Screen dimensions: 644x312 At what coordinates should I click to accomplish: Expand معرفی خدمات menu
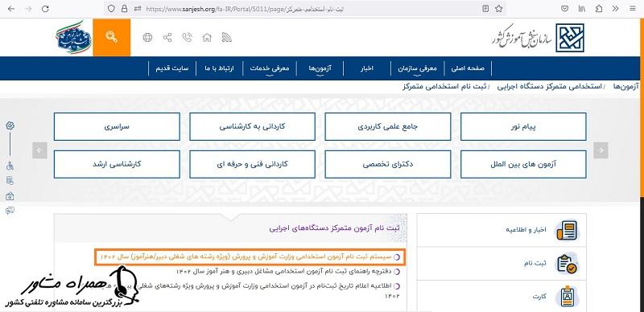[x=270, y=68]
